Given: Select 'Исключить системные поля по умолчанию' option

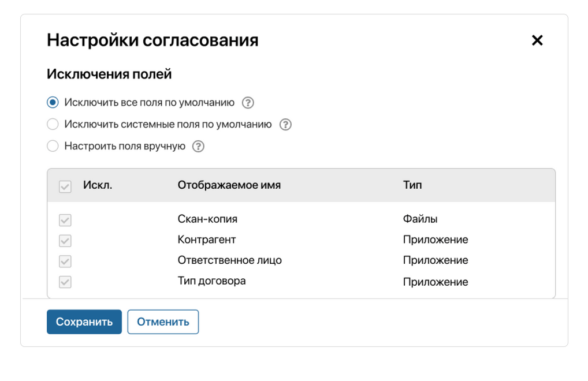Looking at the screenshot, I should 53,124.
